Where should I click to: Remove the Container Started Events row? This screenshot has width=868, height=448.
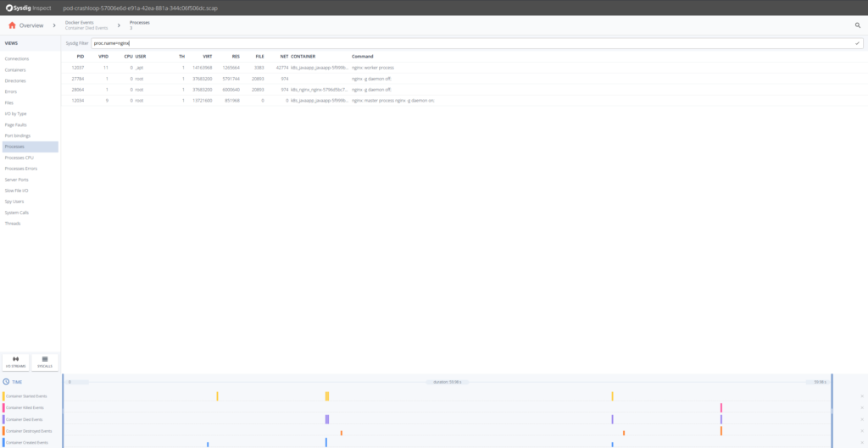(862, 396)
